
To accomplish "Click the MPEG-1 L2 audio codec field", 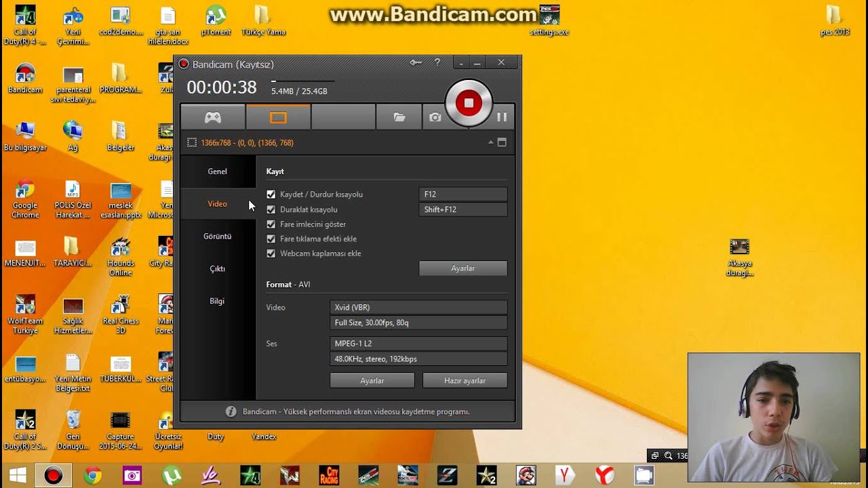I will [x=418, y=344].
